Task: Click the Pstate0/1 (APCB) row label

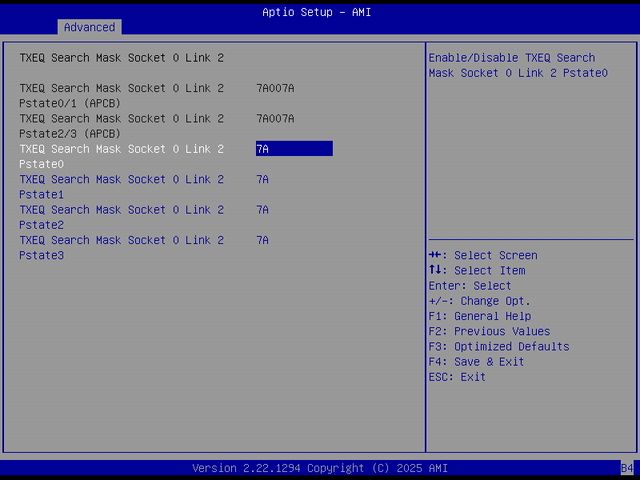Action: [122, 96]
